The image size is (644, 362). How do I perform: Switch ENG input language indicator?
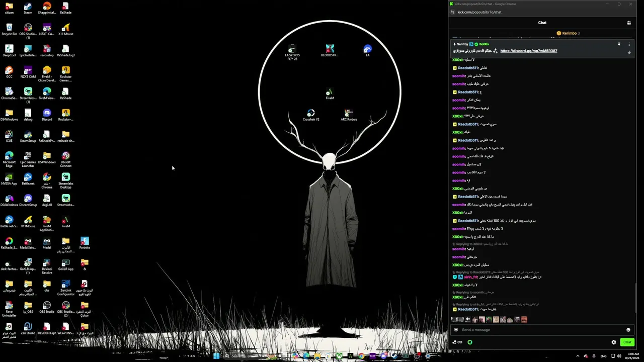point(603,356)
